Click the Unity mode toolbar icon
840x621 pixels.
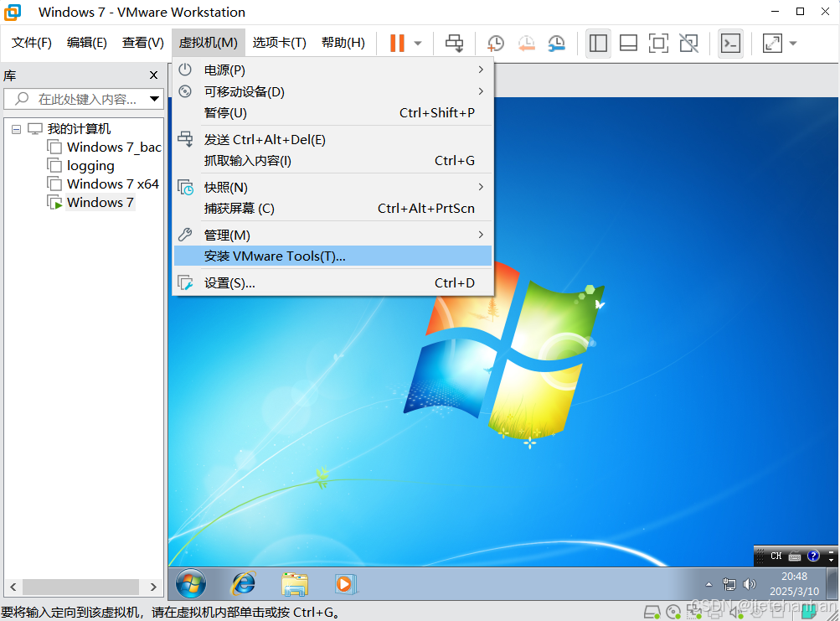click(689, 43)
